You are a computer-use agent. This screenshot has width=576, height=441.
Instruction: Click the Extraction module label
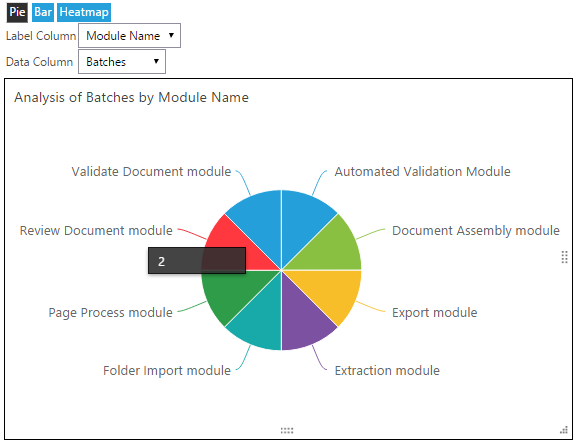click(387, 370)
